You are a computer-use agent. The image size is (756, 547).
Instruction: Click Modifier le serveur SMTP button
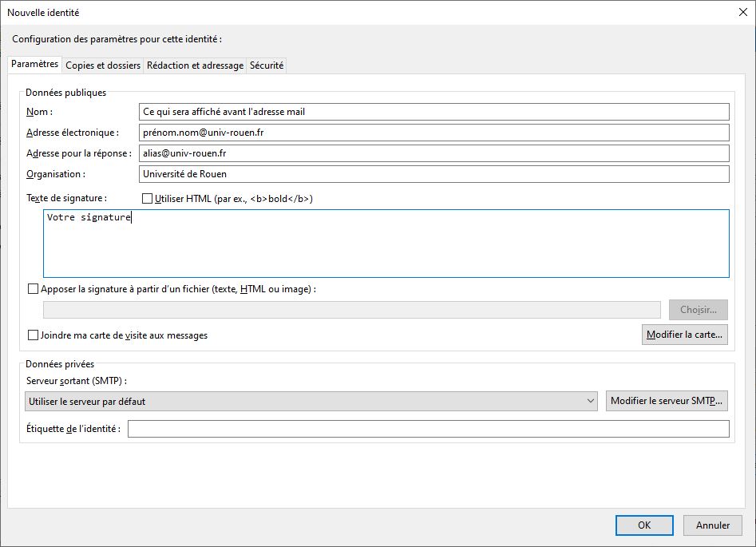667,401
